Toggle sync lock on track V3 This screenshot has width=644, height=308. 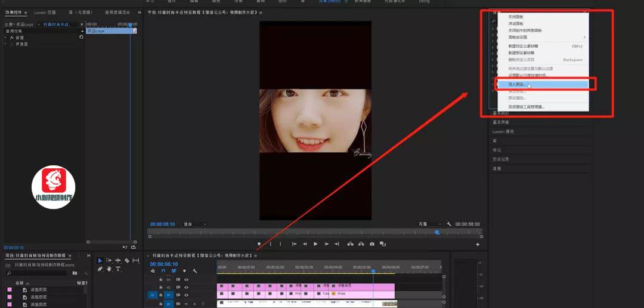click(178, 279)
